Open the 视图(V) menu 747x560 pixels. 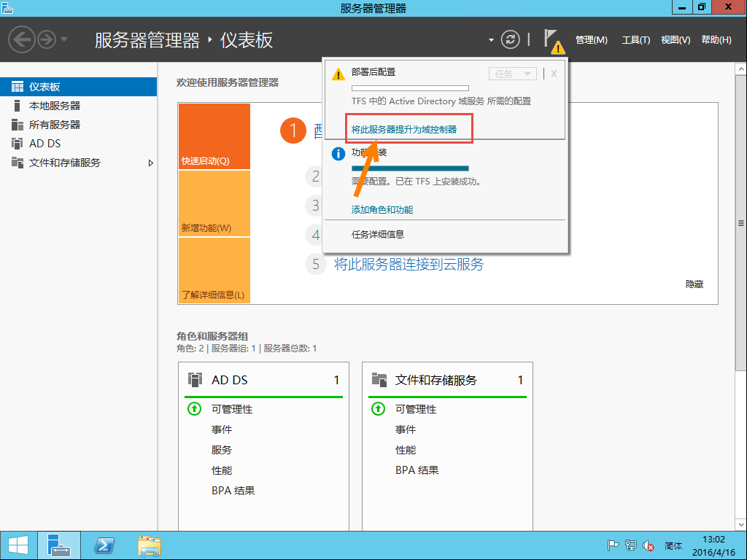pos(676,40)
